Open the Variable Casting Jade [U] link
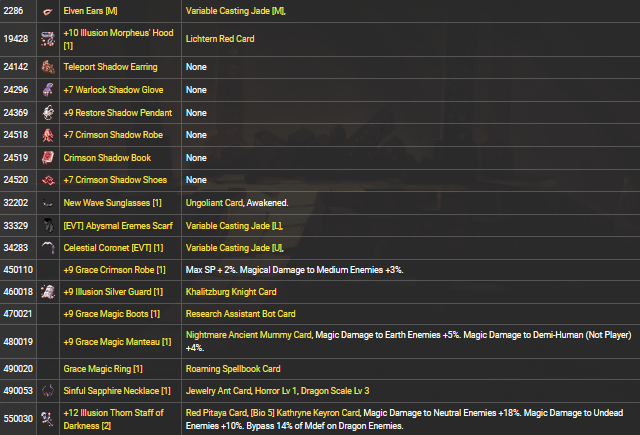Screen dimensions: 640x435 tap(234, 248)
